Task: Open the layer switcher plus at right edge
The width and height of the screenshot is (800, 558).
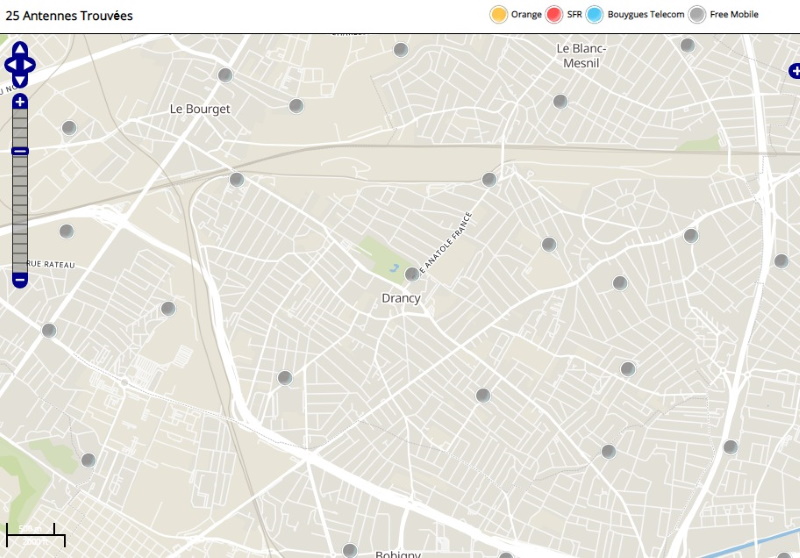Action: pos(794,71)
